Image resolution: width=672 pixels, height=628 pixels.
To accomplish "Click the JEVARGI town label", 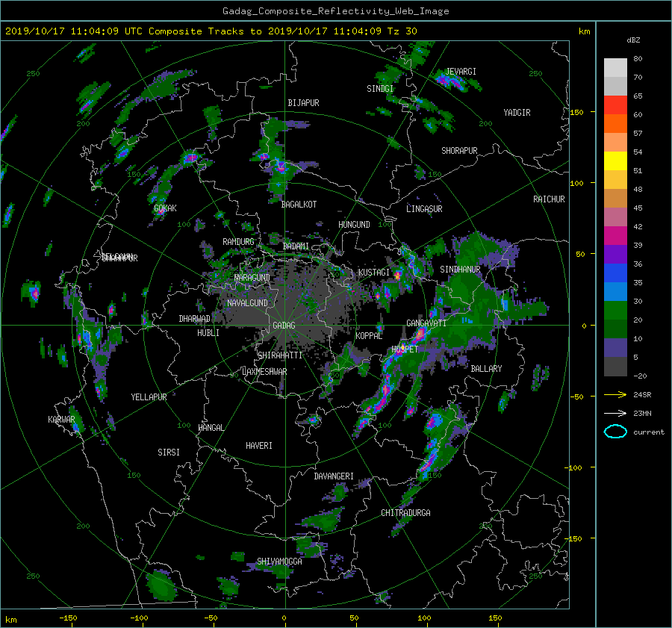I will point(461,72).
